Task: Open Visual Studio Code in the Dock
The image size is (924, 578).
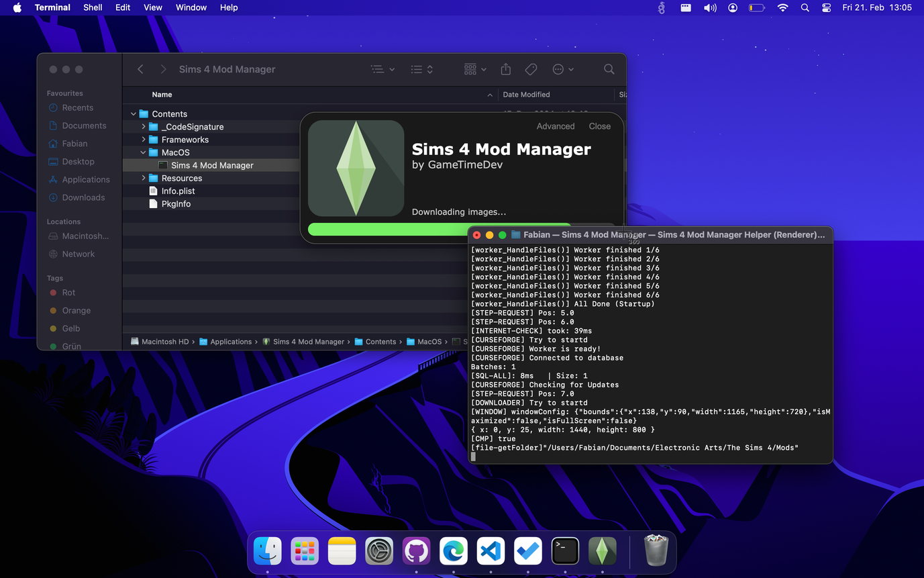Action: point(491,551)
